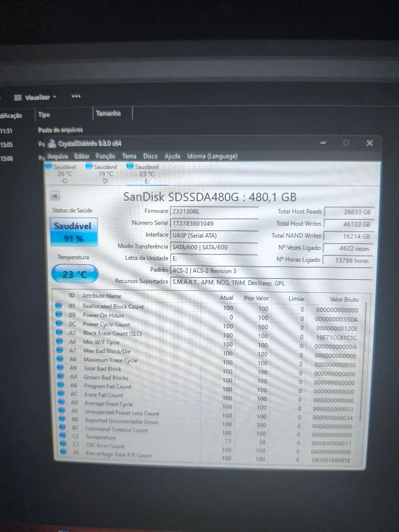Select the Pasta de arquivos row at 11:51

[61, 130]
